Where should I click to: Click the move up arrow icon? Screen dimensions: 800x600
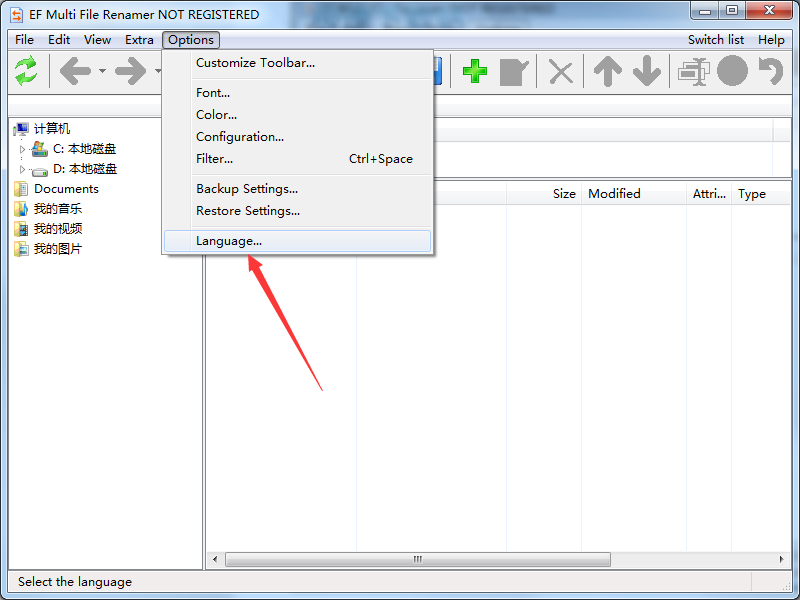607,71
